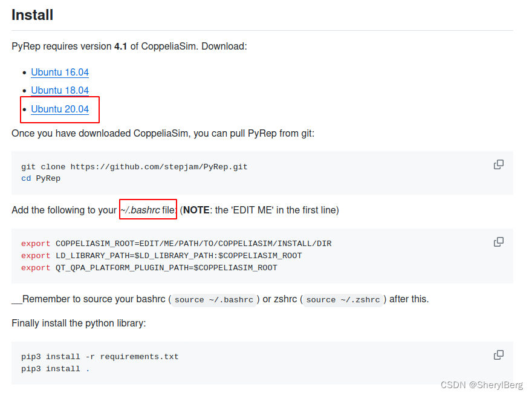
Task: Click the Install section heading
Action: pos(32,15)
